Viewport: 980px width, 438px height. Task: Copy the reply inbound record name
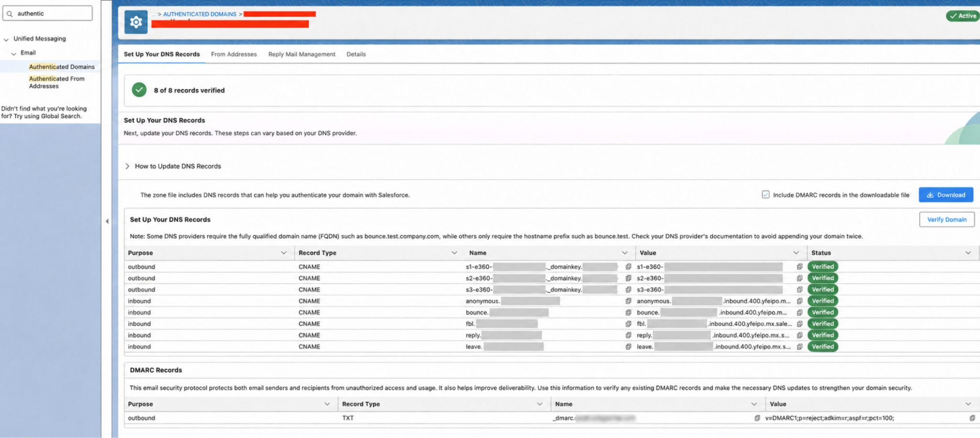click(628, 336)
